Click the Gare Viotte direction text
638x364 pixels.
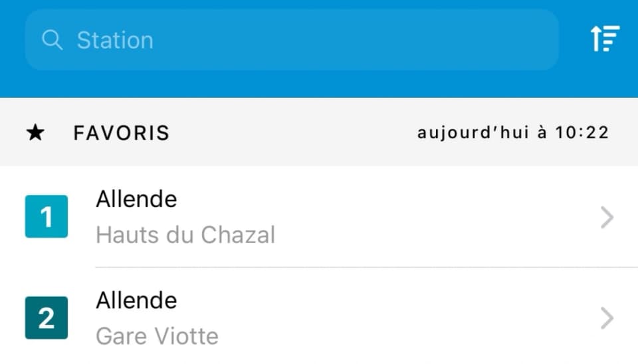157,336
